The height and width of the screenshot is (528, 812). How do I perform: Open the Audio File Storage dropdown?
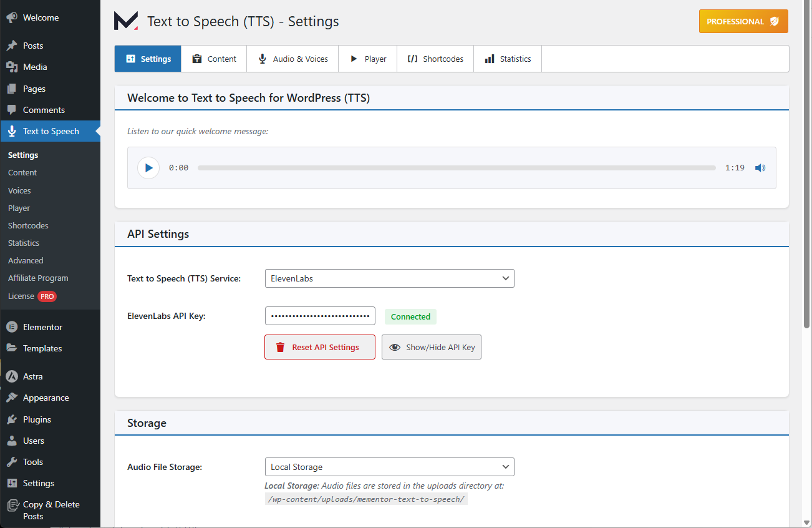tap(390, 467)
